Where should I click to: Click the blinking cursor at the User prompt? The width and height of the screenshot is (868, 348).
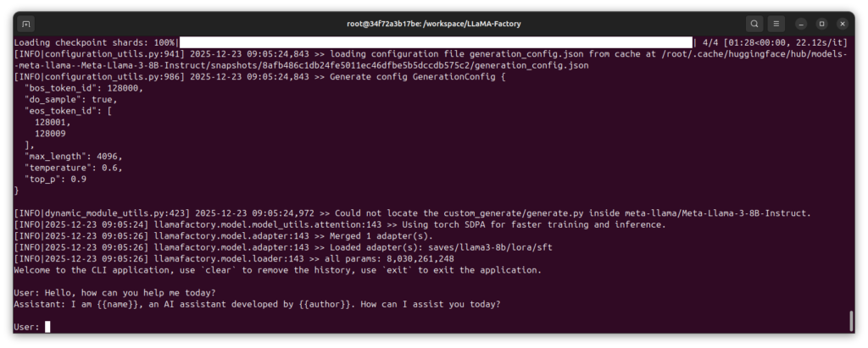tap(47, 327)
